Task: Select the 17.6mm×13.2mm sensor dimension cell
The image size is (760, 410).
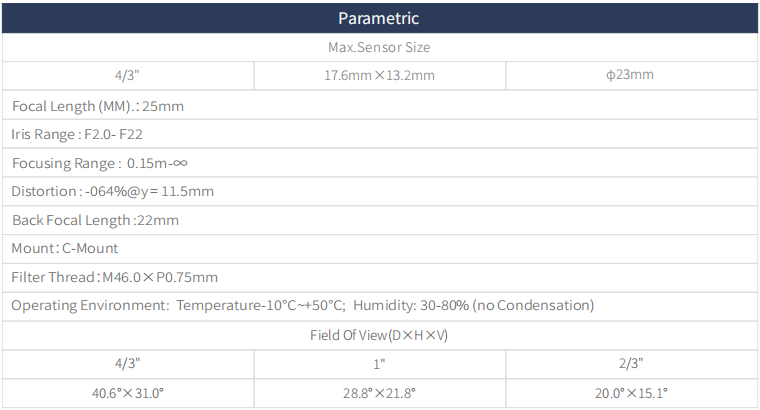Action: pyautogui.click(x=379, y=75)
